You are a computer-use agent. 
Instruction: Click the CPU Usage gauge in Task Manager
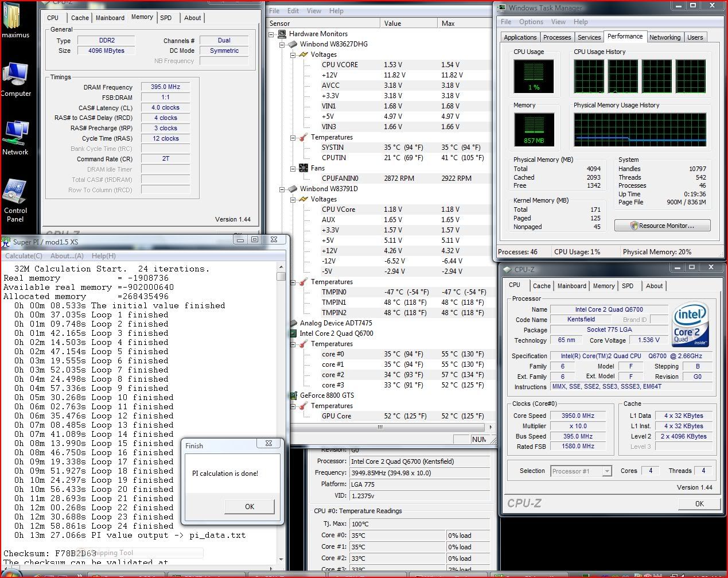[x=534, y=76]
